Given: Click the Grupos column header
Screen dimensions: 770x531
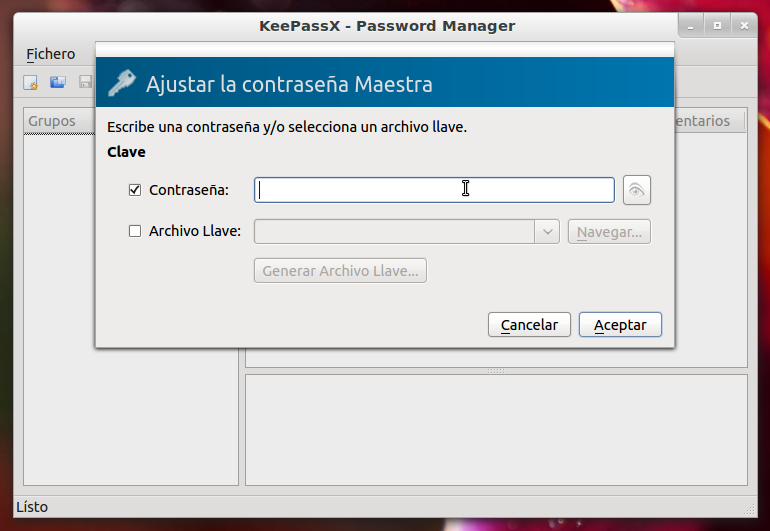Looking at the screenshot, I should (59, 121).
